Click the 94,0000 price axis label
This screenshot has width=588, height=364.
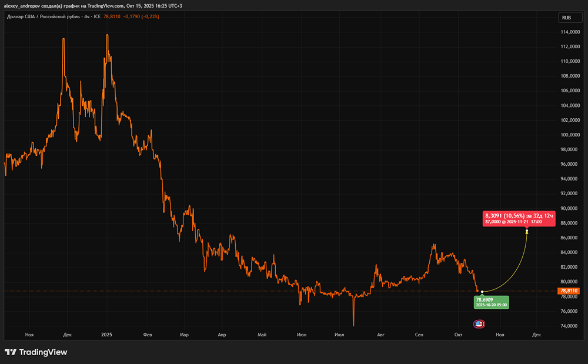coord(570,178)
